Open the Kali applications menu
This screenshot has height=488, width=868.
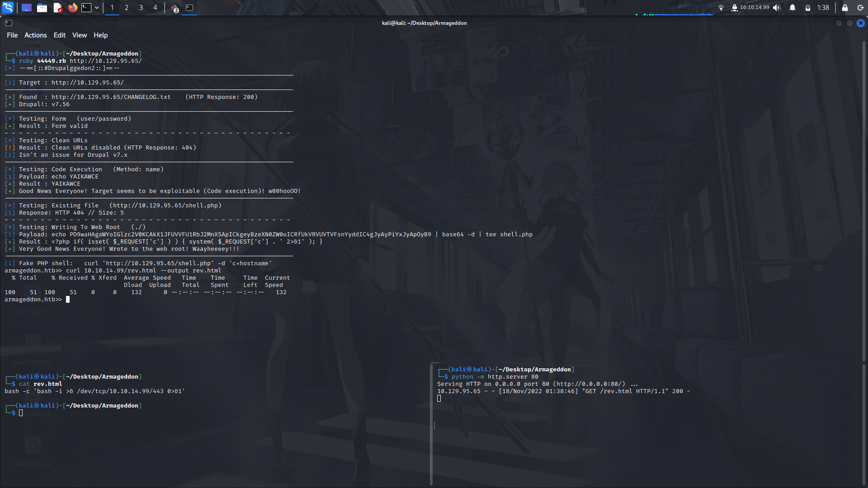click(x=8, y=8)
